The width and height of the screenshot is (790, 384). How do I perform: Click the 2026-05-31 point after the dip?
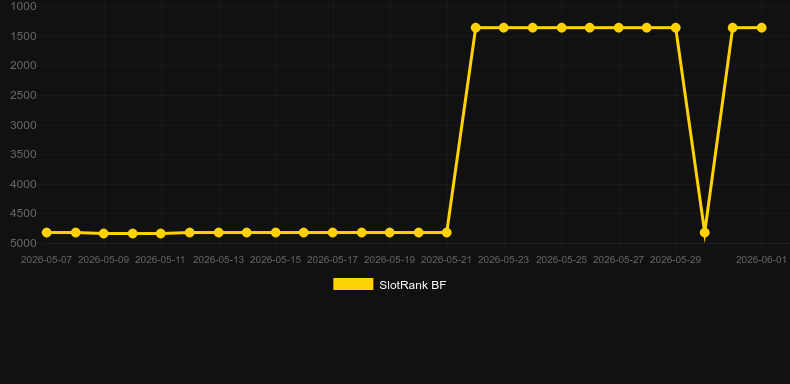tap(733, 27)
